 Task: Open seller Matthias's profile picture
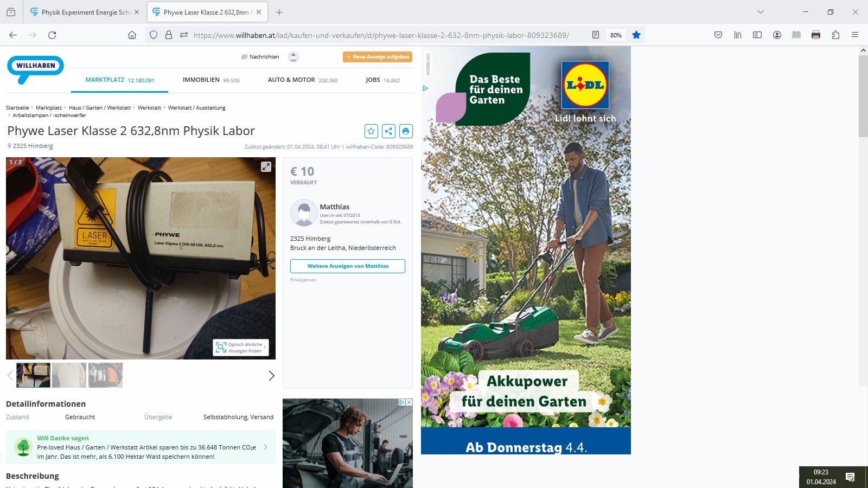[304, 213]
